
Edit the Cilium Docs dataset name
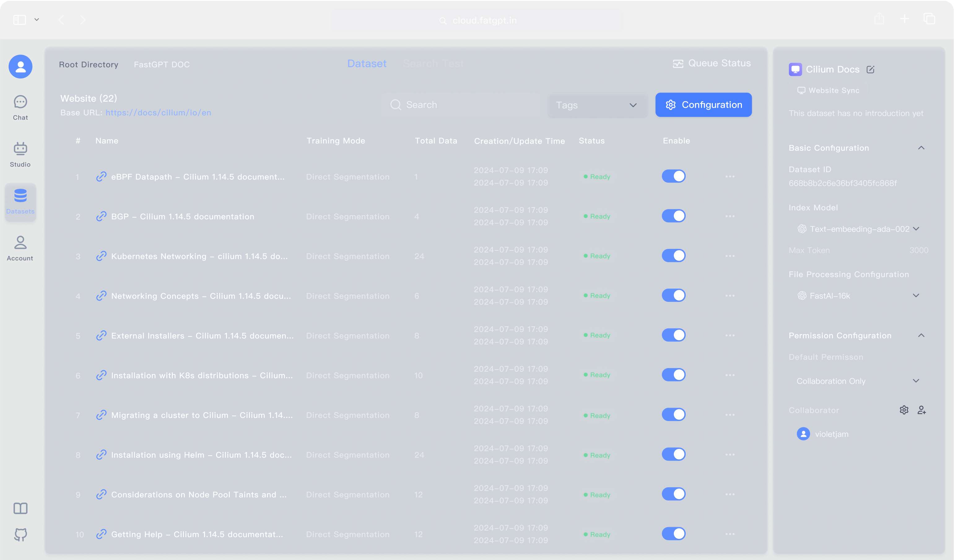(x=870, y=70)
